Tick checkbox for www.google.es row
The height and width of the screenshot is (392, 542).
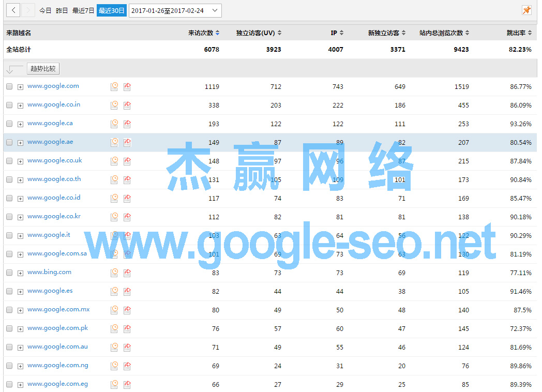[9, 291]
